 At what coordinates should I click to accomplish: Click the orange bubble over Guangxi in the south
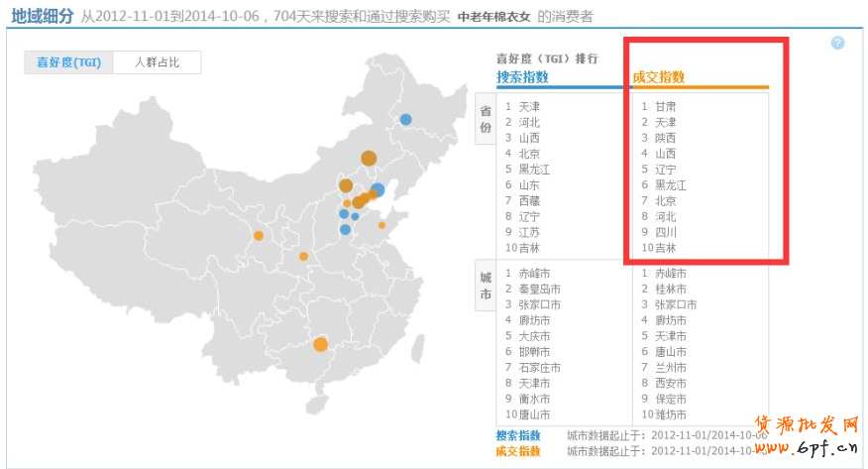[320, 344]
